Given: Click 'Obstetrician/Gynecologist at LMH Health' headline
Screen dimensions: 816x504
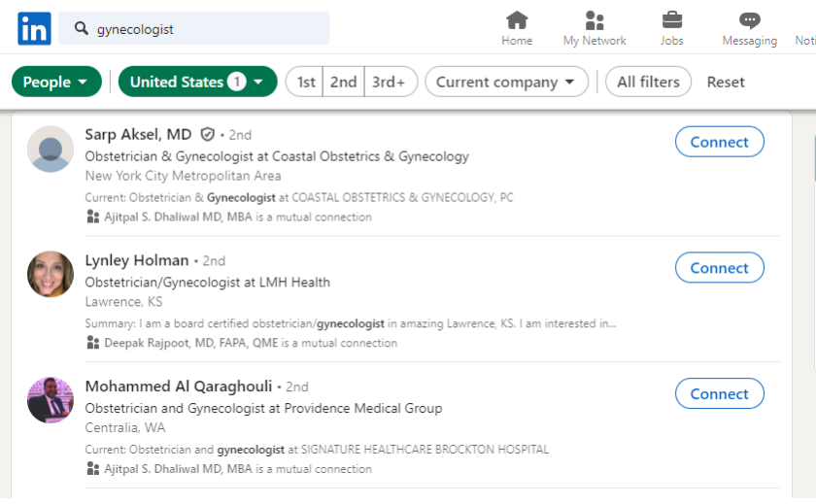Looking at the screenshot, I should [207, 282].
